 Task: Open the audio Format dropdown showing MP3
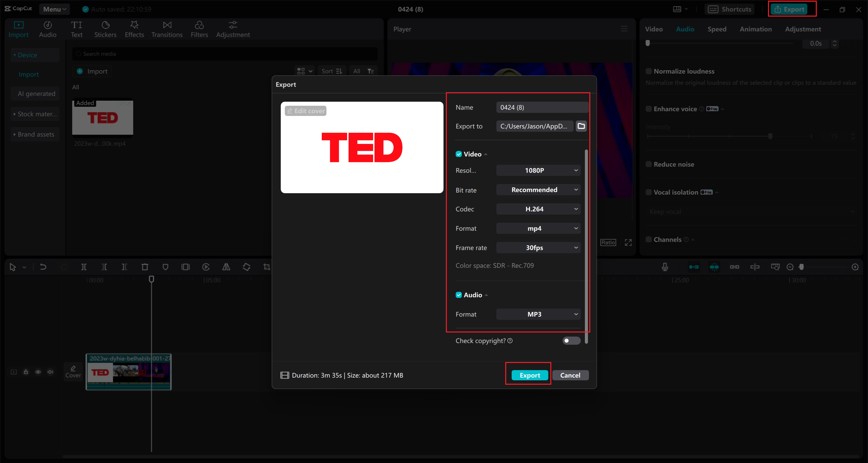click(538, 314)
